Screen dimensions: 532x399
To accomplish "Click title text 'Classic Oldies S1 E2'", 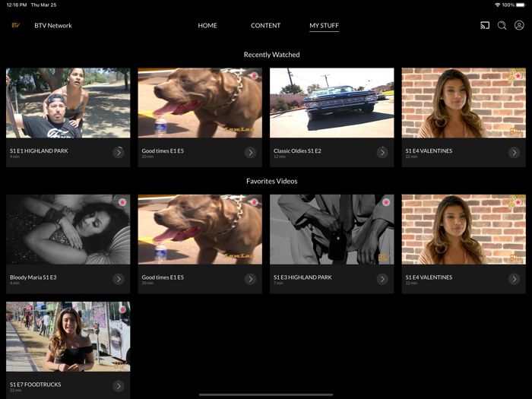I will pyautogui.click(x=297, y=150).
